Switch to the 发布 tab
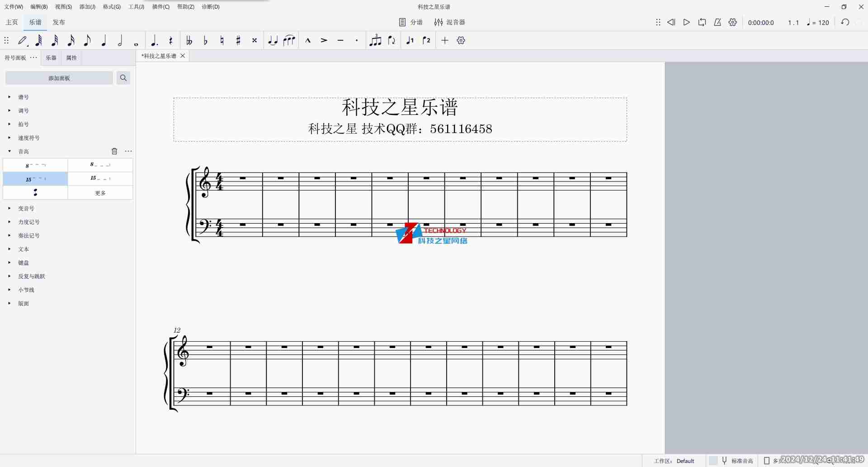Viewport: 868px width, 467px height. (59, 22)
